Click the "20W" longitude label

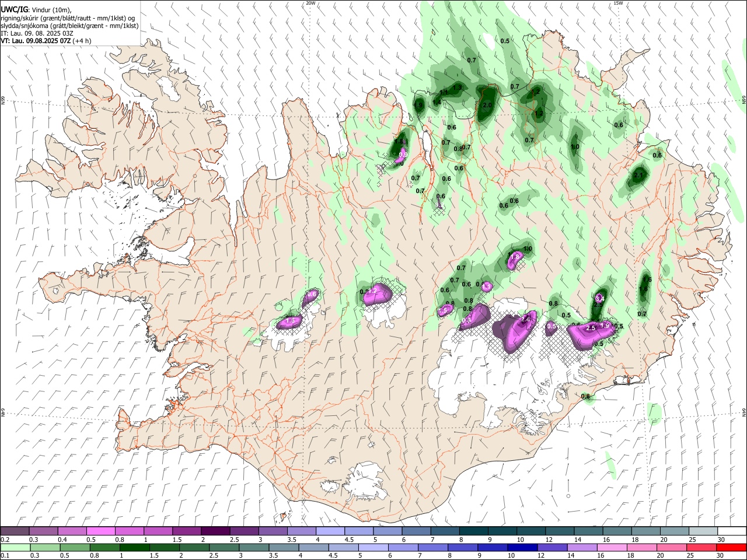click(310, 3)
